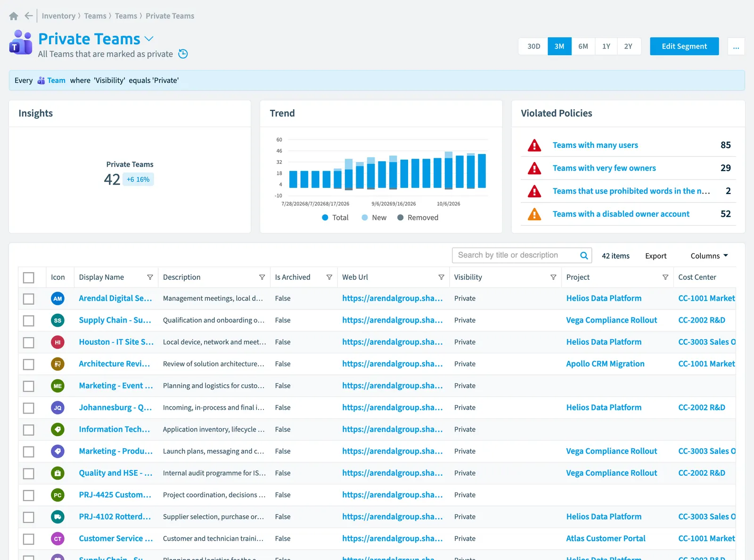Check the Architecture Review row checkbox
The height and width of the screenshot is (560, 754).
[29, 364]
